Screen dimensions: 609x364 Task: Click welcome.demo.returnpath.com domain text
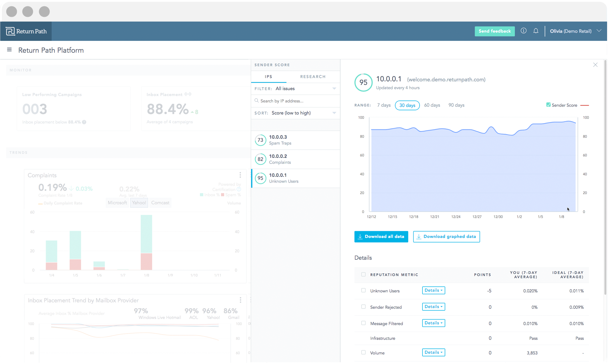(446, 80)
